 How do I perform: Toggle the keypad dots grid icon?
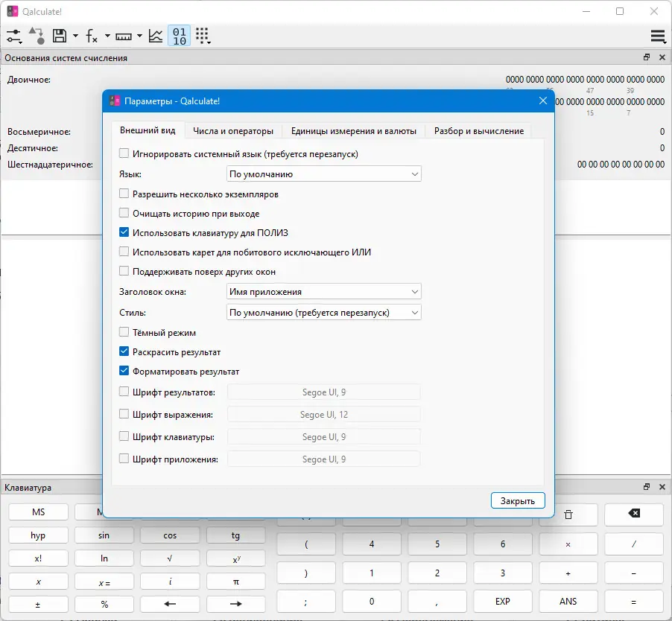(x=203, y=36)
